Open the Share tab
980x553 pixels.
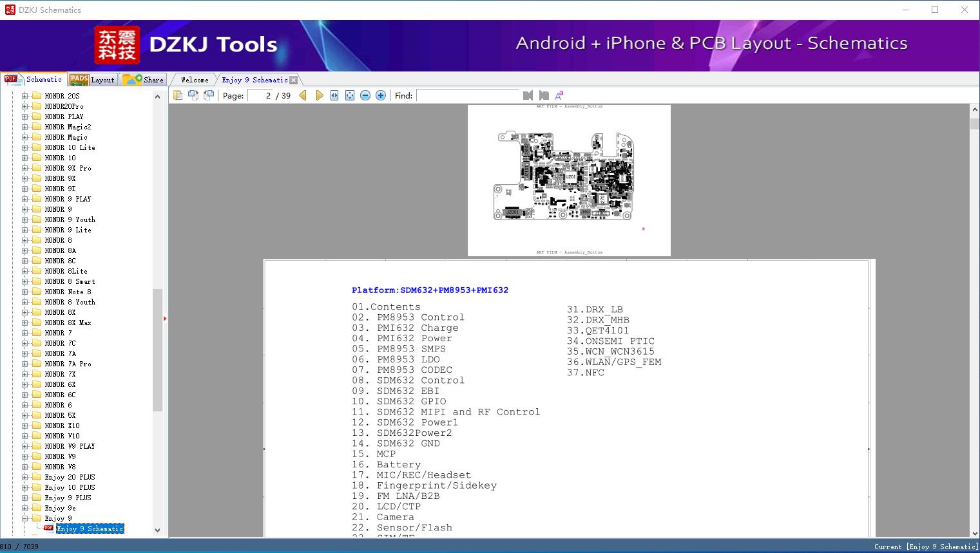[x=143, y=80]
